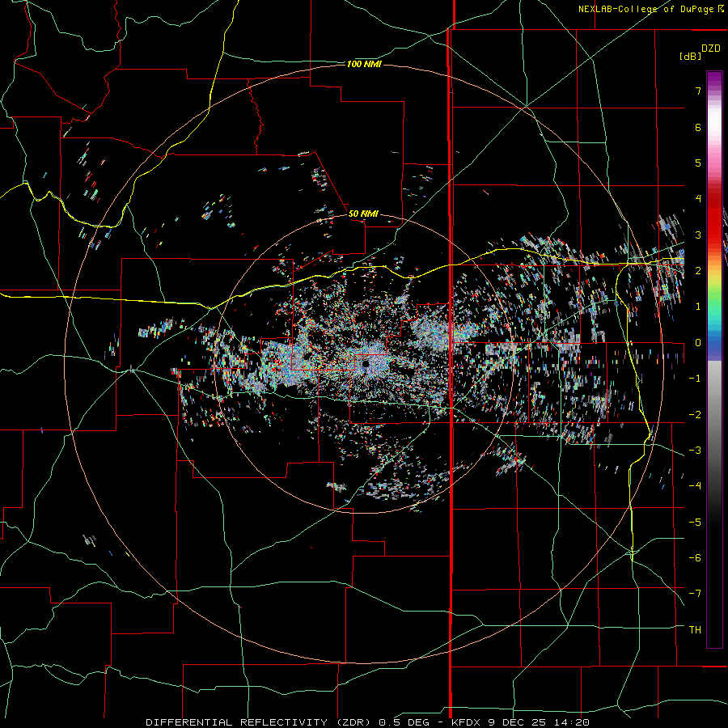Click the 50 NMI range ring label
The height and width of the screenshot is (728, 728).
[363, 214]
